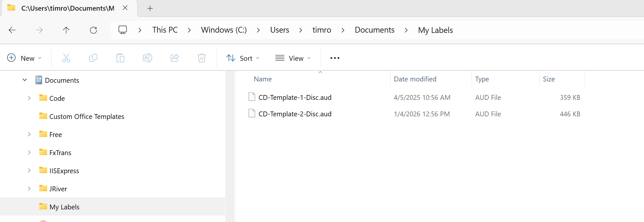Expand the JRiver folder node
644x222 pixels.
click(29, 189)
